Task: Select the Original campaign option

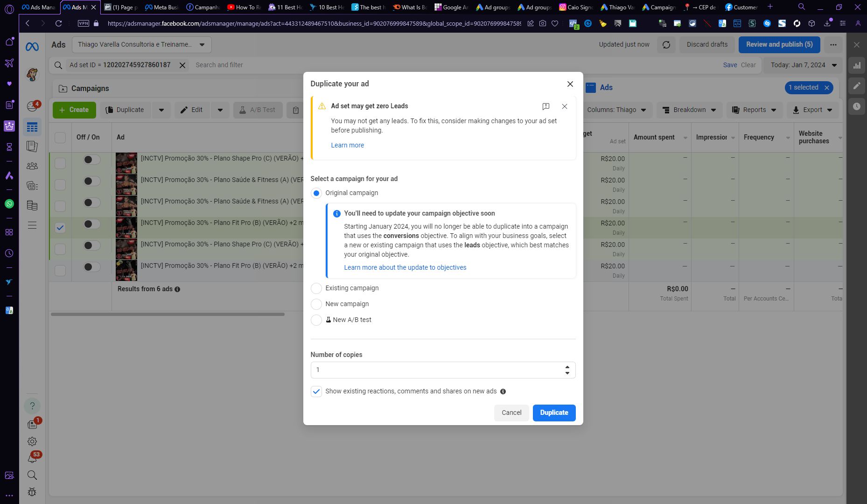Action: (316, 193)
